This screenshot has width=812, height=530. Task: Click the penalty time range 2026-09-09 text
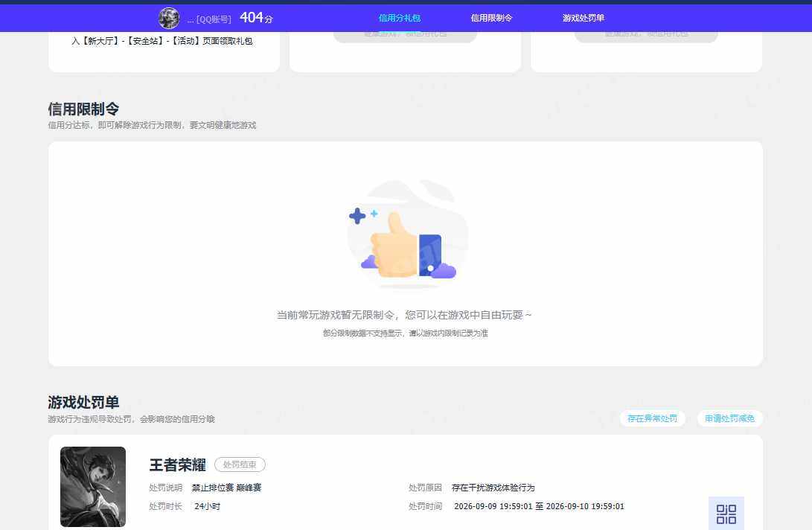tap(539, 506)
